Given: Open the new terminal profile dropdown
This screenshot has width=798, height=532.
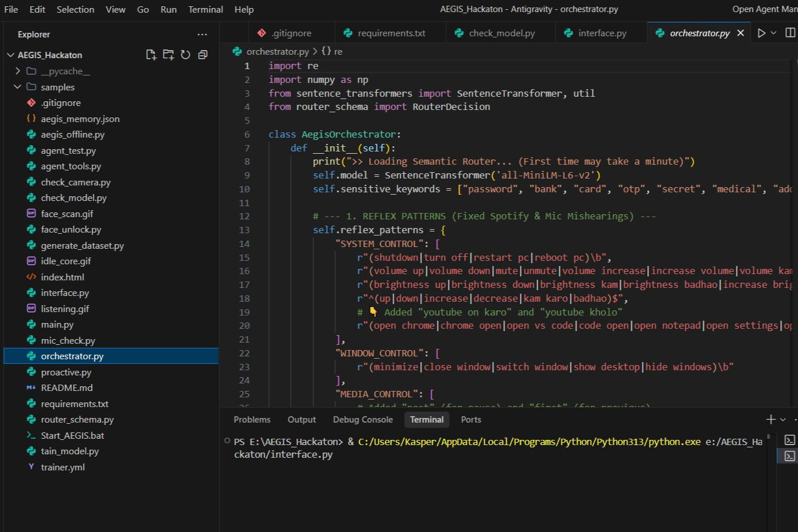Looking at the screenshot, I should [x=782, y=420].
